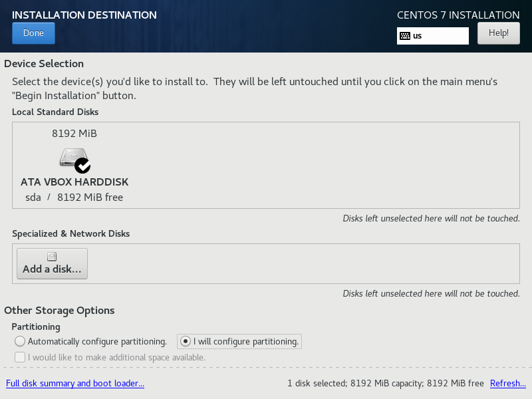This screenshot has width=532, height=399.
Task: Click Add a disk... button
Action: pyautogui.click(x=53, y=263)
